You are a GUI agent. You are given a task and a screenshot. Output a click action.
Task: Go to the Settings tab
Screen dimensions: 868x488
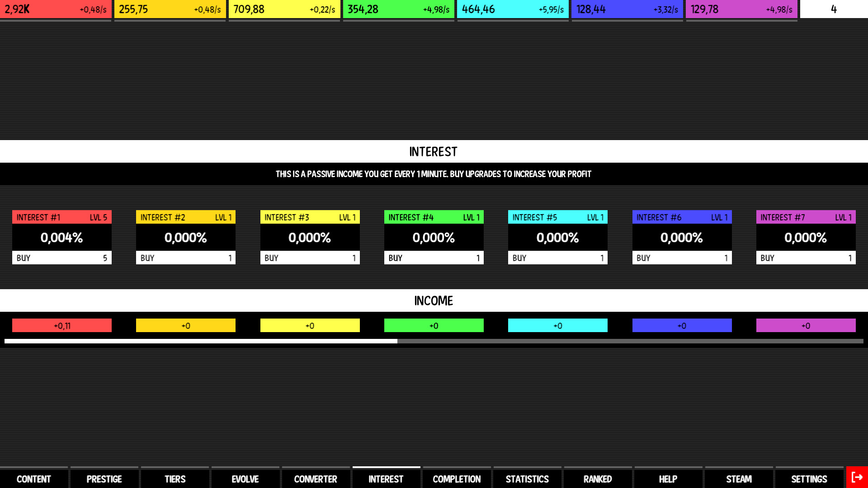click(810, 479)
